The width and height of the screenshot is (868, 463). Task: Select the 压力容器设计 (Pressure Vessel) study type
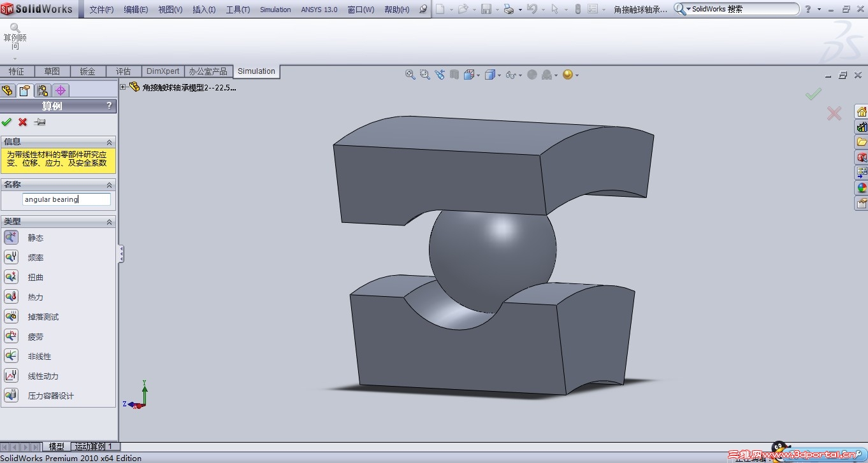click(x=11, y=395)
